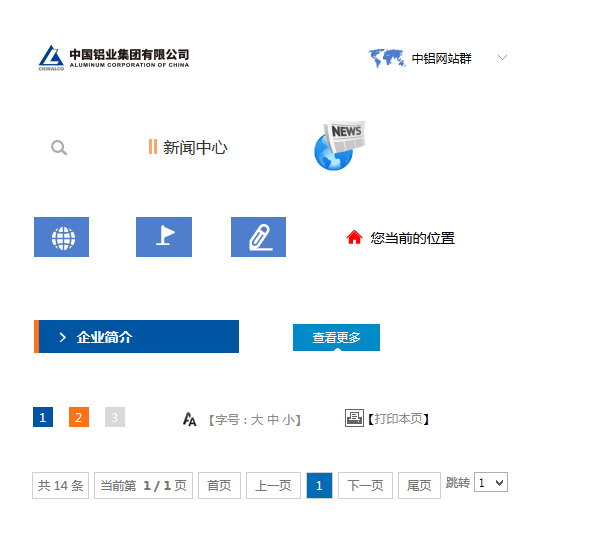Click the Chinalco company logo
601x535 pixels.
point(113,58)
